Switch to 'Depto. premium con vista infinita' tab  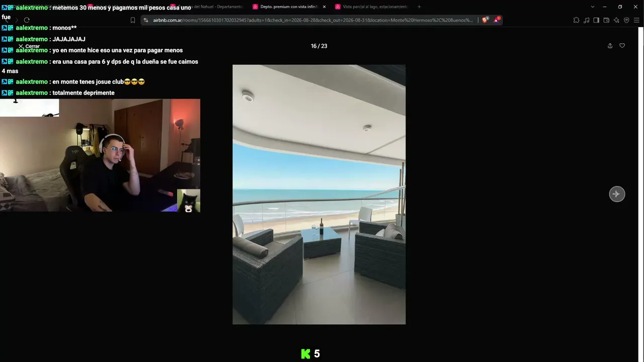click(288, 7)
